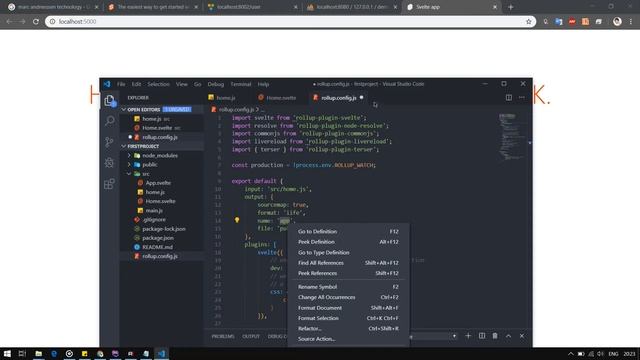Screen dimensions: 640x360
Task: Expand the public folder
Action: click(x=129, y=164)
